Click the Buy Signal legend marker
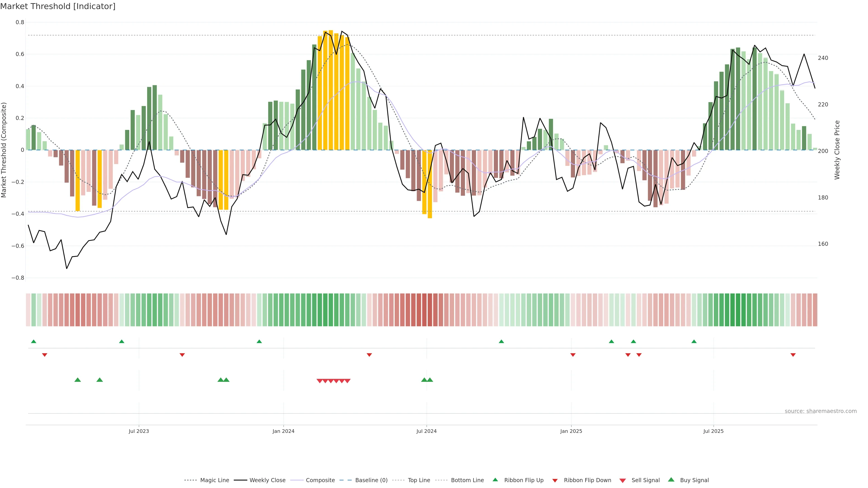Viewport: 868px width, 488px height. click(671, 480)
